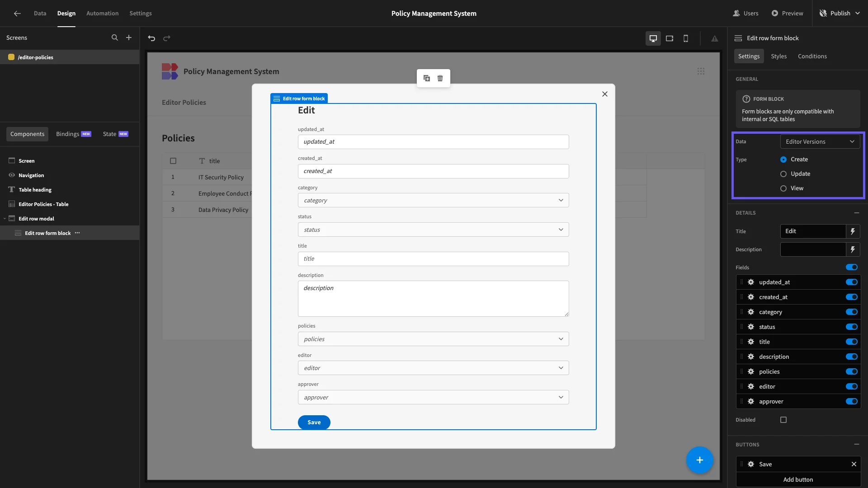The width and height of the screenshot is (868, 488).
Task: Switch to the Automation tab
Action: (x=102, y=14)
